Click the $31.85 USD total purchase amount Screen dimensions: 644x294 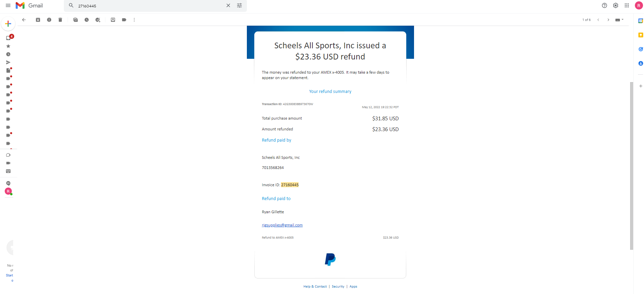click(x=385, y=119)
